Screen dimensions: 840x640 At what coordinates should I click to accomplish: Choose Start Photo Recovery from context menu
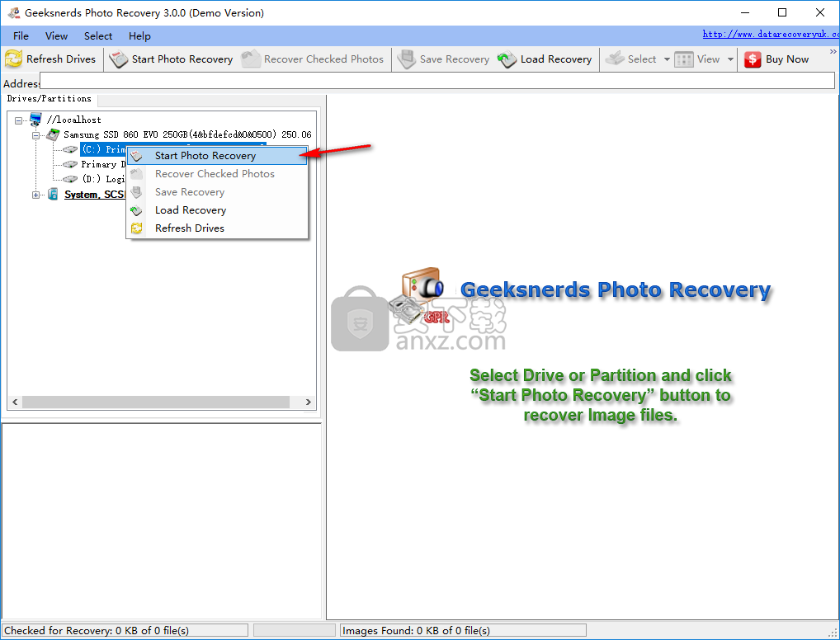tap(217, 156)
